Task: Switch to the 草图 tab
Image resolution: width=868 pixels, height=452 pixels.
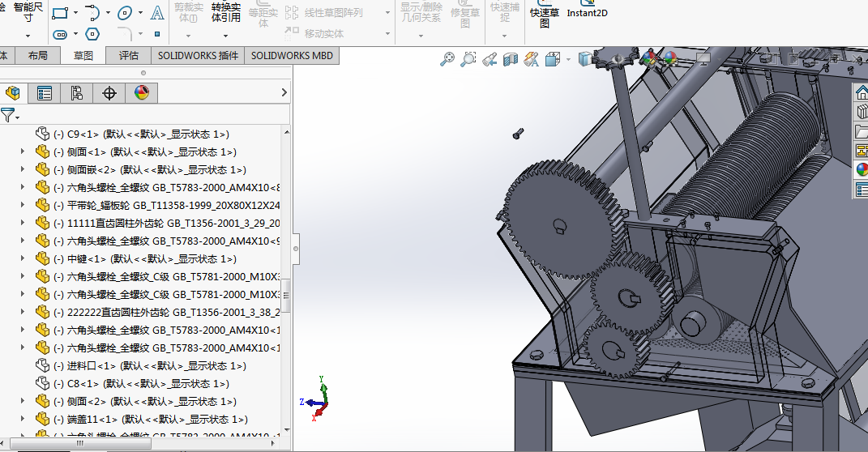Action: click(x=83, y=56)
